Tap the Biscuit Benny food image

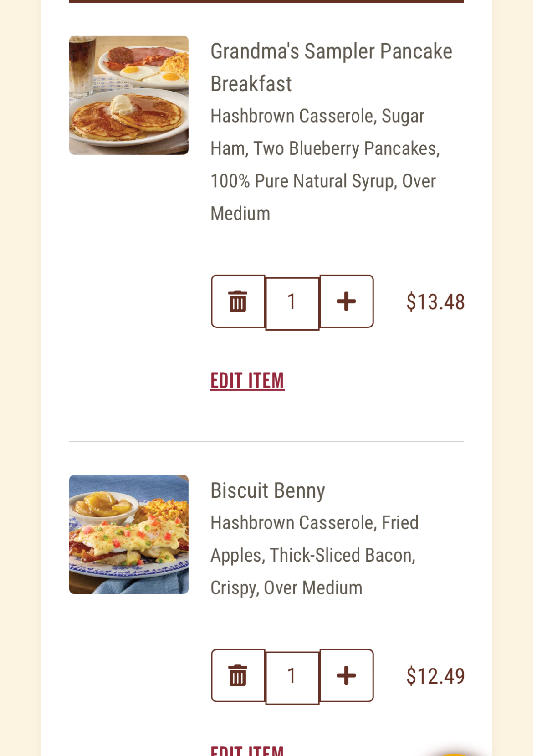tap(129, 534)
